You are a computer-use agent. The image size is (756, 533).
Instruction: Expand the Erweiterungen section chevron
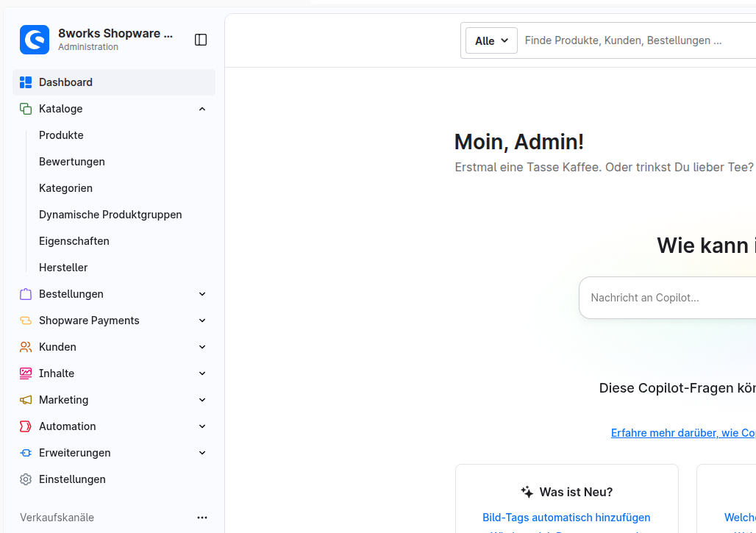tap(202, 453)
